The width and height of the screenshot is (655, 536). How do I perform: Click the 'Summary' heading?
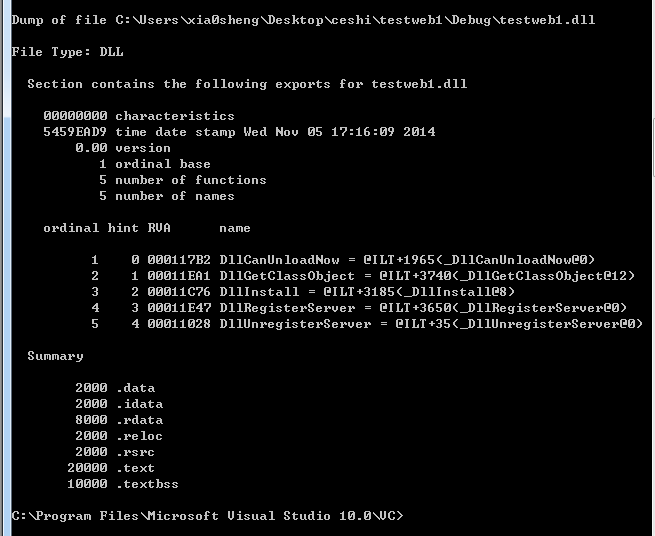pyautogui.click(x=56, y=356)
